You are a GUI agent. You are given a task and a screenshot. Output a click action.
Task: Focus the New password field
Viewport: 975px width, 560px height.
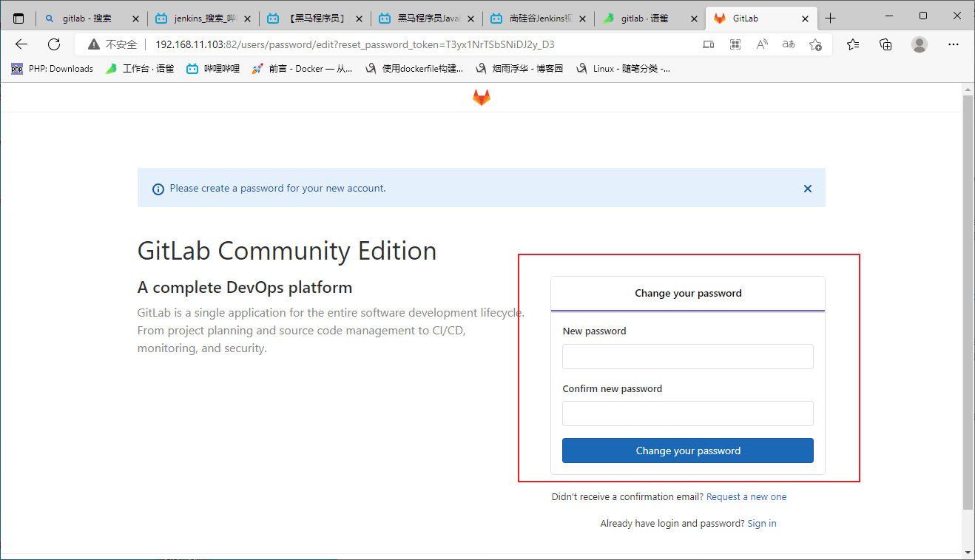tap(688, 357)
